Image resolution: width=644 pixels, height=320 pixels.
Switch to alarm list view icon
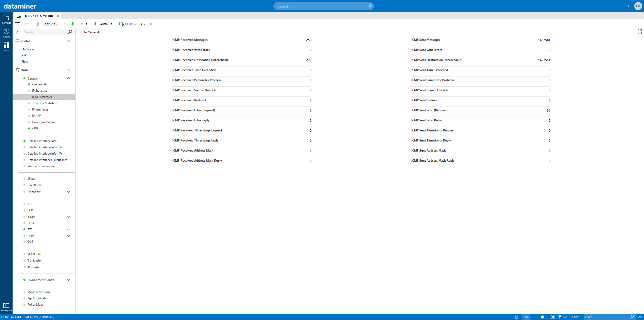point(526,317)
